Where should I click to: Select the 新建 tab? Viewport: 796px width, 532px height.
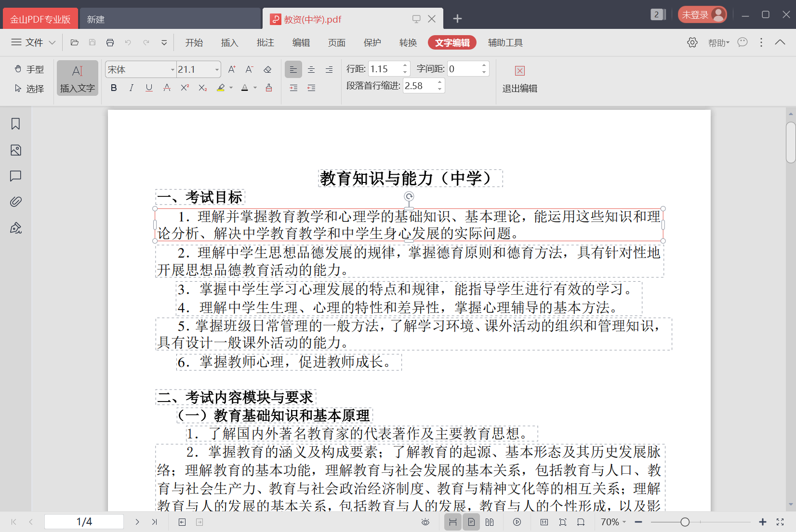[x=171, y=19]
